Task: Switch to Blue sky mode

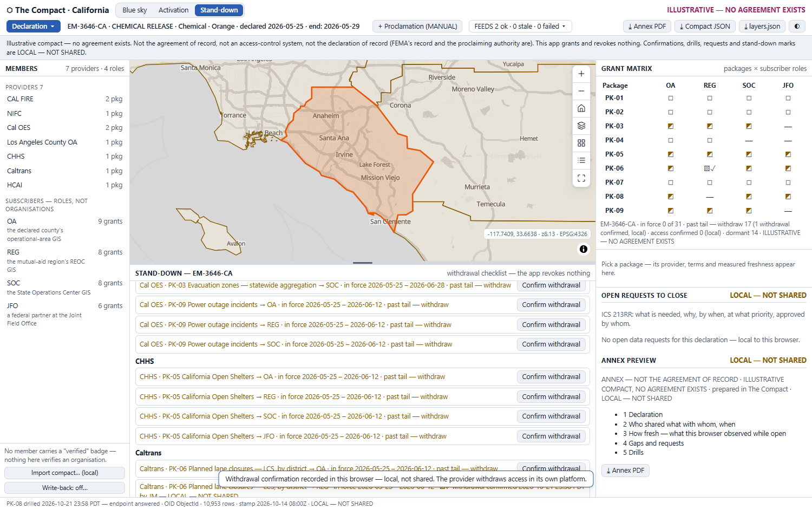Action: click(x=134, y=10)
